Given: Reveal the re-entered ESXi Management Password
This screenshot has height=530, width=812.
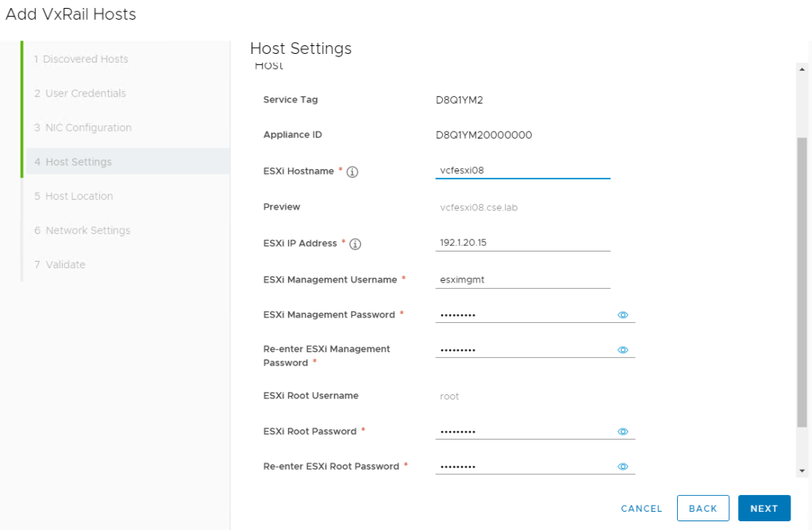Looking at the screenshot, I should tap(623, 350).
